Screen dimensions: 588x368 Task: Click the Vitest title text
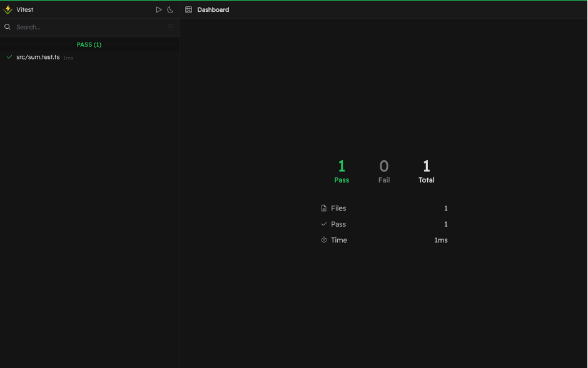tap(25, 10)
